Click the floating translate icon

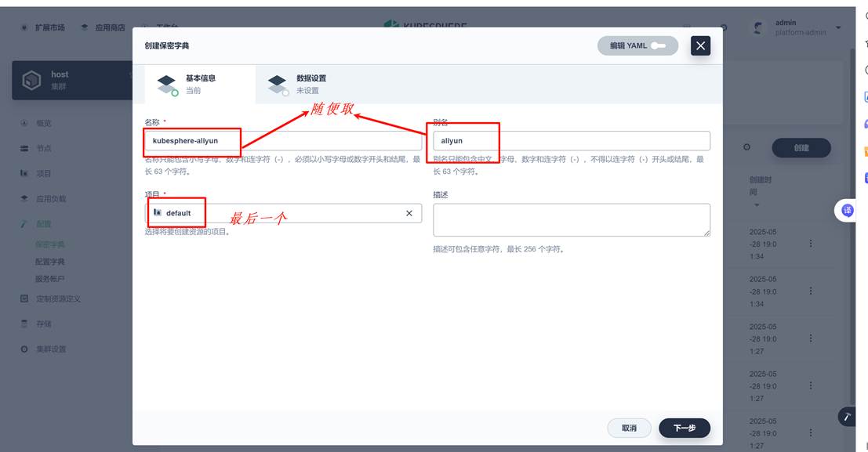pyautogui.click(x=847, y=210)
